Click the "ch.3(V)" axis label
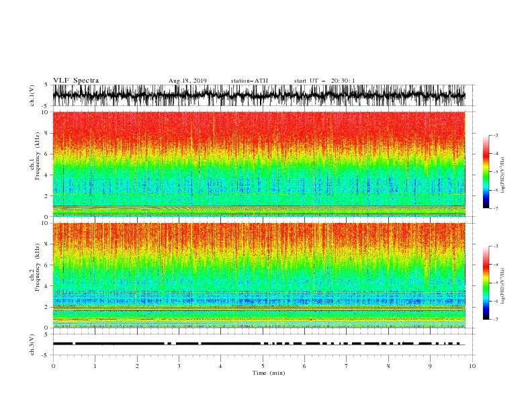The height and width of the screenshot is (411, 532). [32, 345]
